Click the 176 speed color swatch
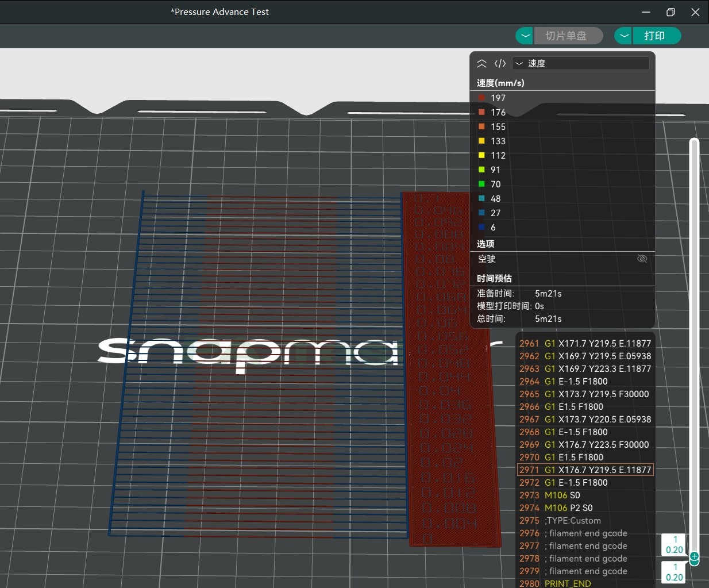This screenshot has height=588, width=709. click(x=481, y=112)
